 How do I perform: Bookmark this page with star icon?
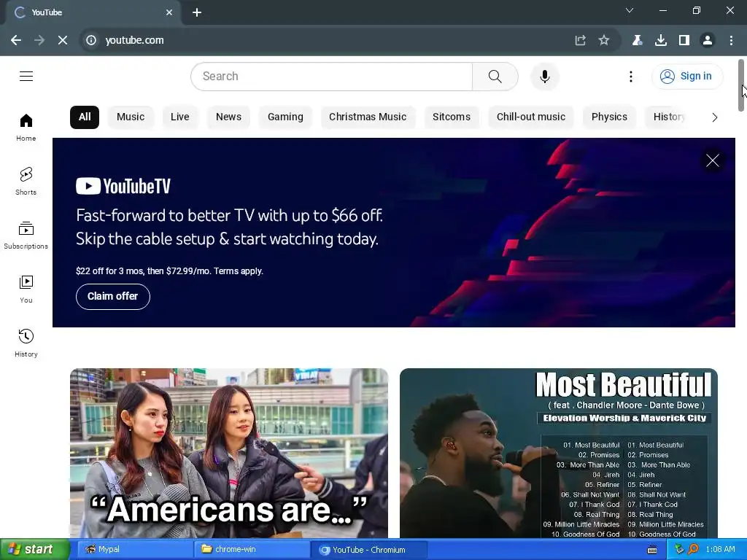pyautogui.click(x=603, y=40)
